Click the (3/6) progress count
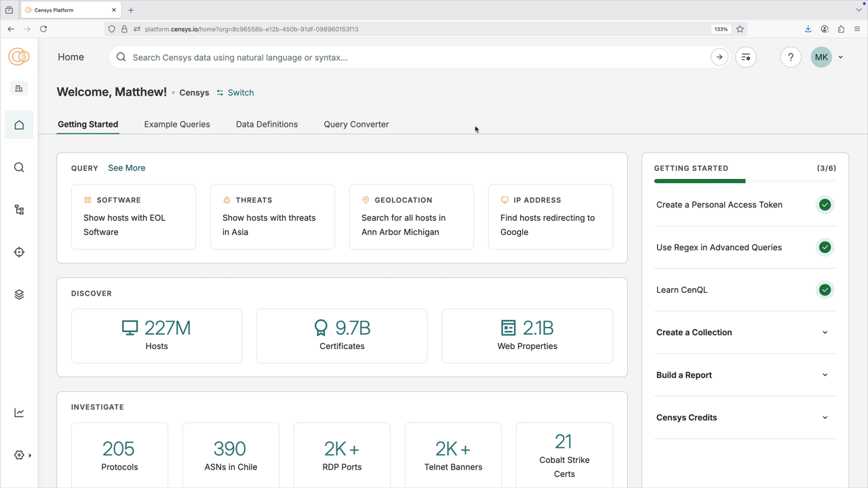Viewport: 868px width, 488px height. coord(827,168)
